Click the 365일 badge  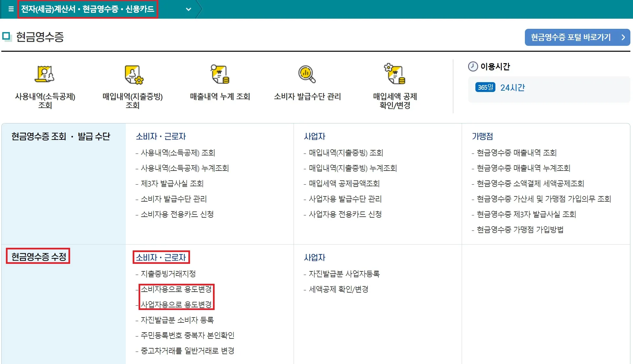tap(485, 87)
